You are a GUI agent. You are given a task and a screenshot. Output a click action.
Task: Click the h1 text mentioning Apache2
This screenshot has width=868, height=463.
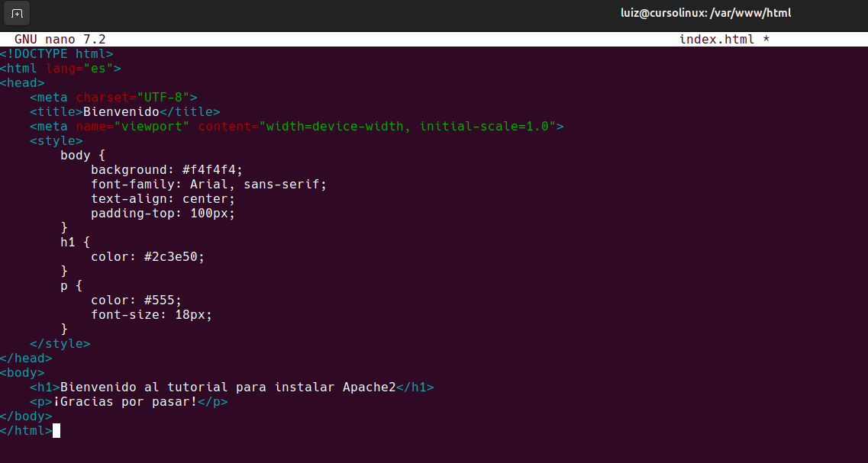[x=227, y=387]
